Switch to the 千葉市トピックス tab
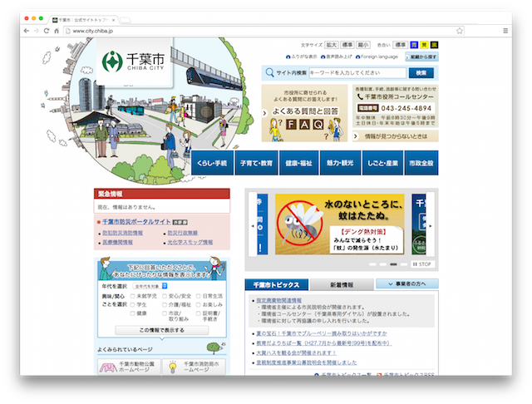532x404 pixels. [277, 284]
